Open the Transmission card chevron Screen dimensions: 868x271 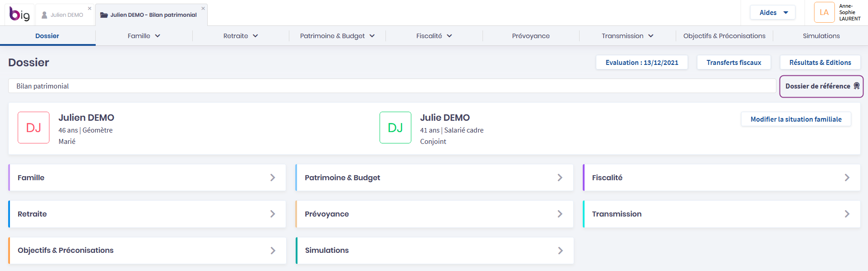tap(847, 214)
